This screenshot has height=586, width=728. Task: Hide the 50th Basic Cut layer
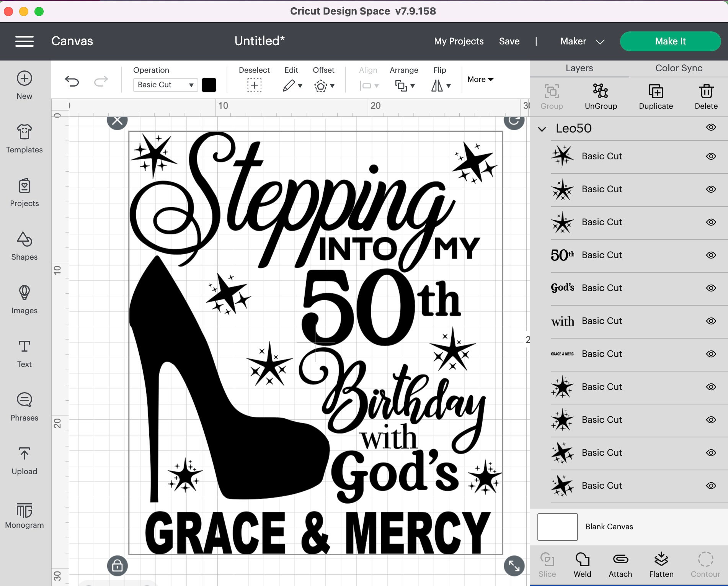coord(711,255)
